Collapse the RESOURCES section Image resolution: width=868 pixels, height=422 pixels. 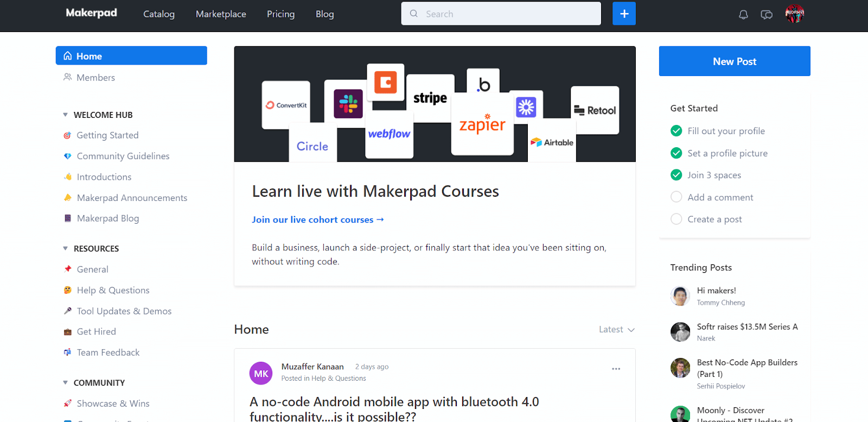66,248
